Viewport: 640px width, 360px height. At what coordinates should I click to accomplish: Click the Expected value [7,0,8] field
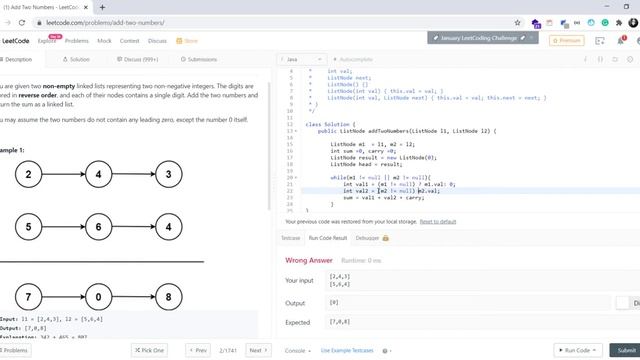(482, 322)
